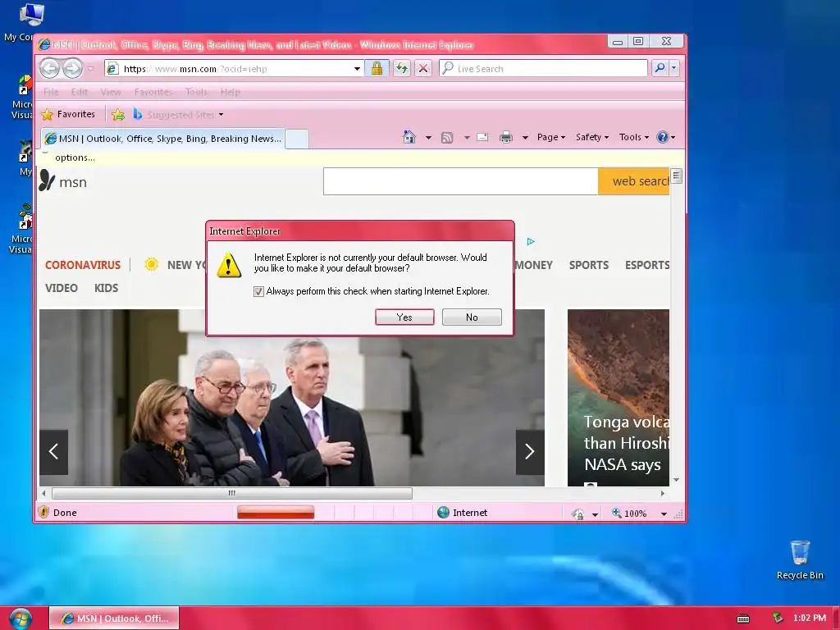Click the sunny weather icon
Viewport: 840px width, 630px height.
152,264
